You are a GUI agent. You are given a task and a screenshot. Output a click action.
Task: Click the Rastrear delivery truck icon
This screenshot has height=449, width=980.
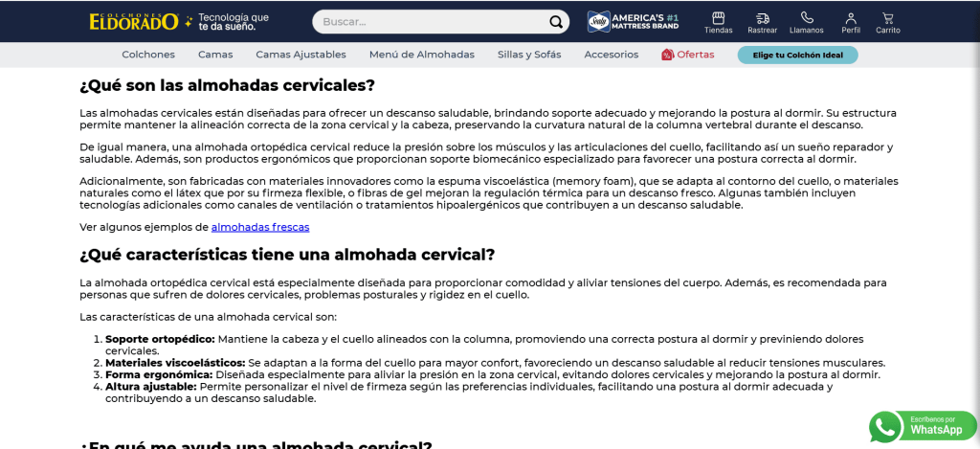pos(762,18)
